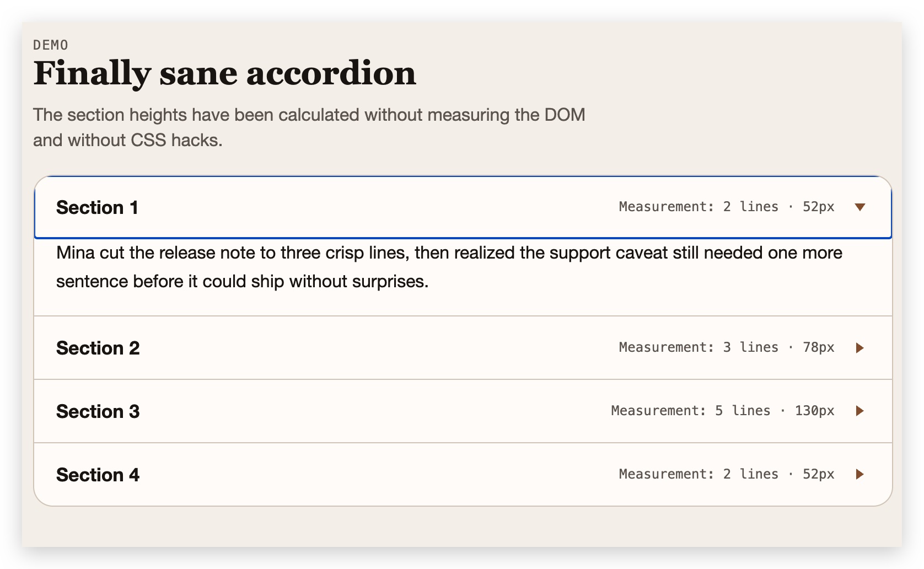The height and width of the screenshot is (569, 924).
Task: Open the Section 2 accordion title
Action: coord(98,348)
